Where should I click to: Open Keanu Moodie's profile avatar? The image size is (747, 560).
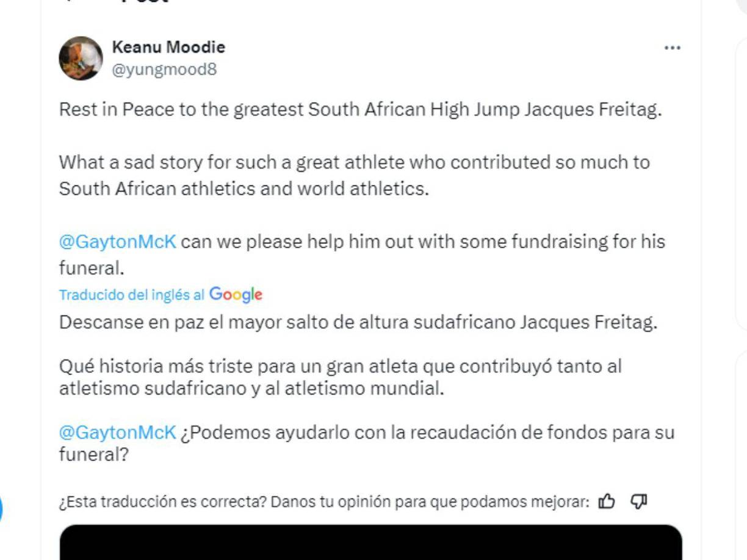pyautogui.click(x=81, y=59)
